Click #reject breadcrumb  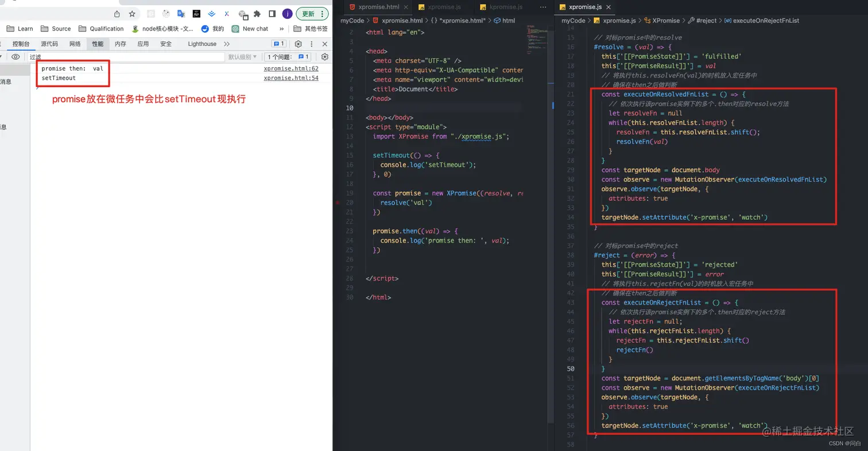(702, 20)
